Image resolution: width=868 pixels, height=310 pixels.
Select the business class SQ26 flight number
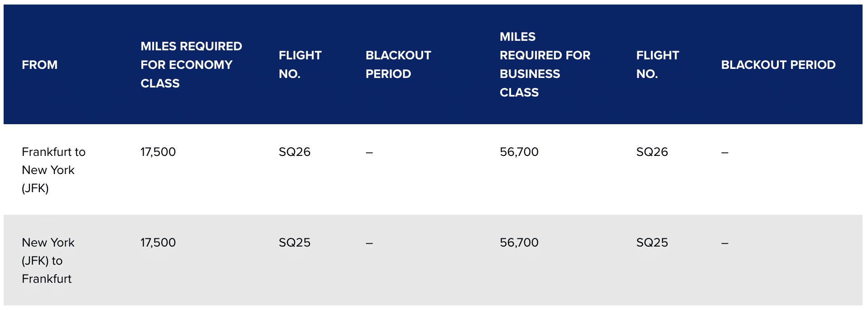tap(652, 152)
